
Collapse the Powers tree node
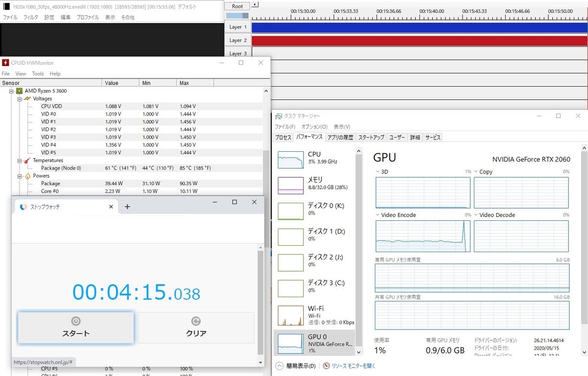(20, 176)
